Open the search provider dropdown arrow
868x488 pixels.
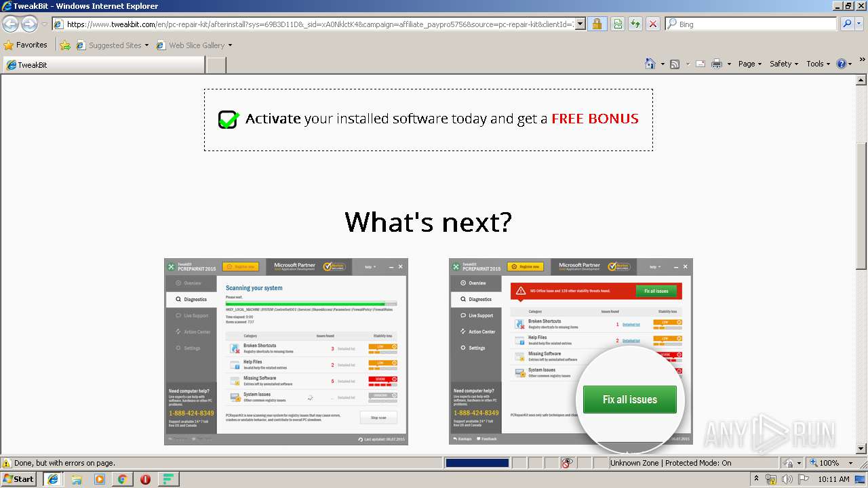860,24
